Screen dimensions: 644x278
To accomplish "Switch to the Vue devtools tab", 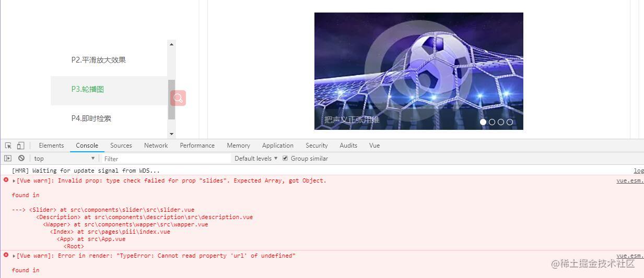I will tap(374, 146).
